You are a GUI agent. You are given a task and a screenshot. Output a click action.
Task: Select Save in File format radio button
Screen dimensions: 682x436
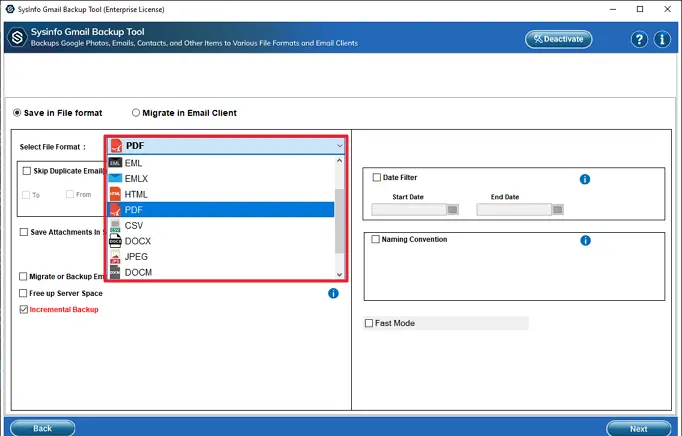coord(17,113)
